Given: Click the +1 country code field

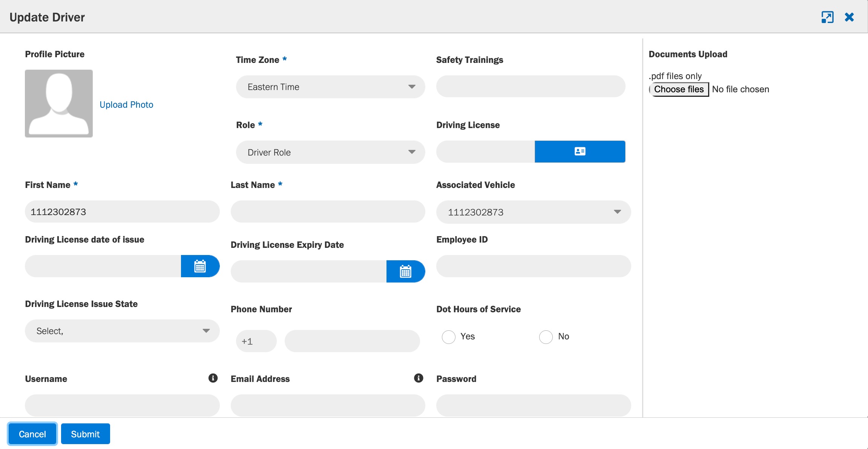Looking at the screenshot, I should point(256,341).
